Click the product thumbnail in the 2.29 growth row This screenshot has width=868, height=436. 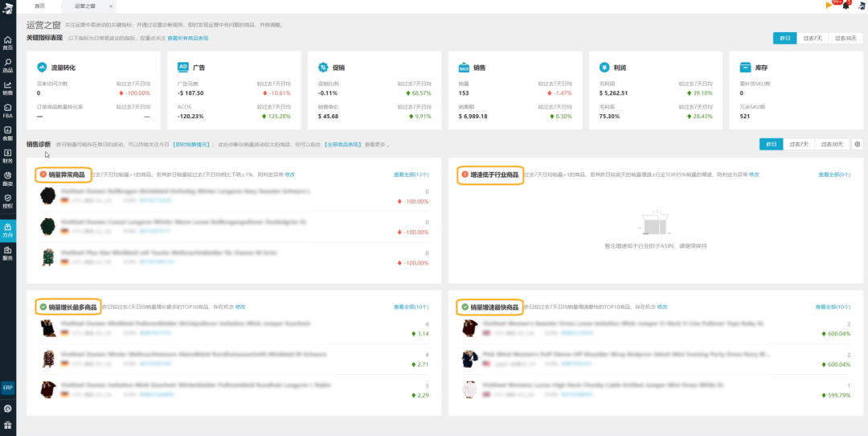point(47,389)
